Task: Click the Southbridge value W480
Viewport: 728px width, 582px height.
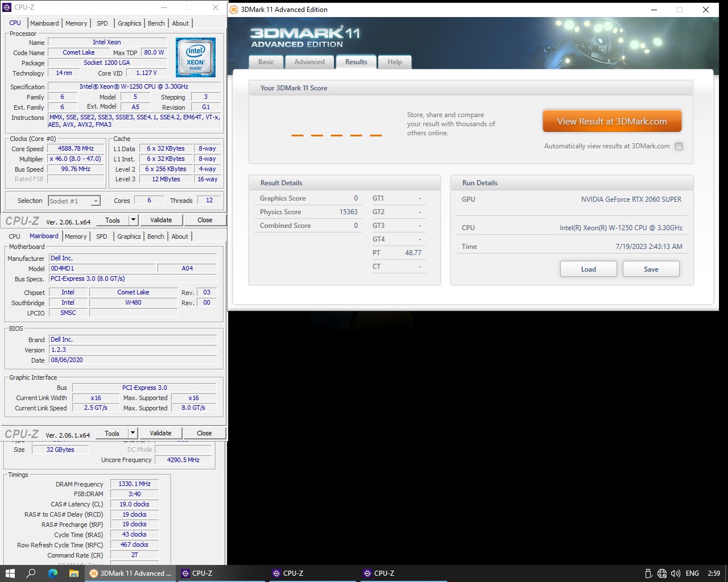Action: click(x=133, y=302)
